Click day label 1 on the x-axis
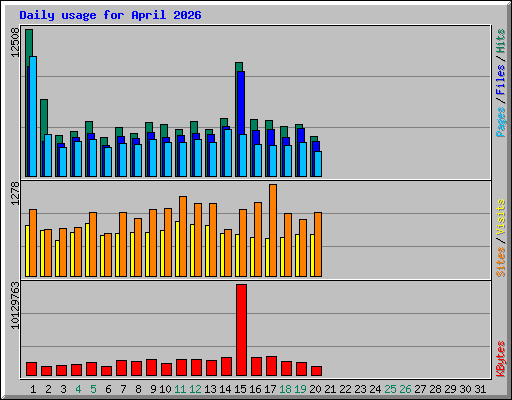Image resolution: width=512 pixels, height=400 pixels. tap(33, 389)
